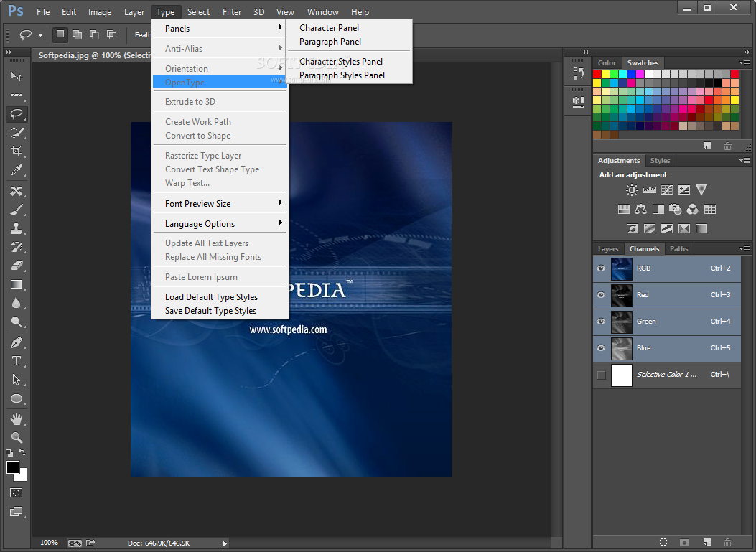This screenshot has height=552, width=756.
Task: Select the Zoom tool
Action: point(17,438)
